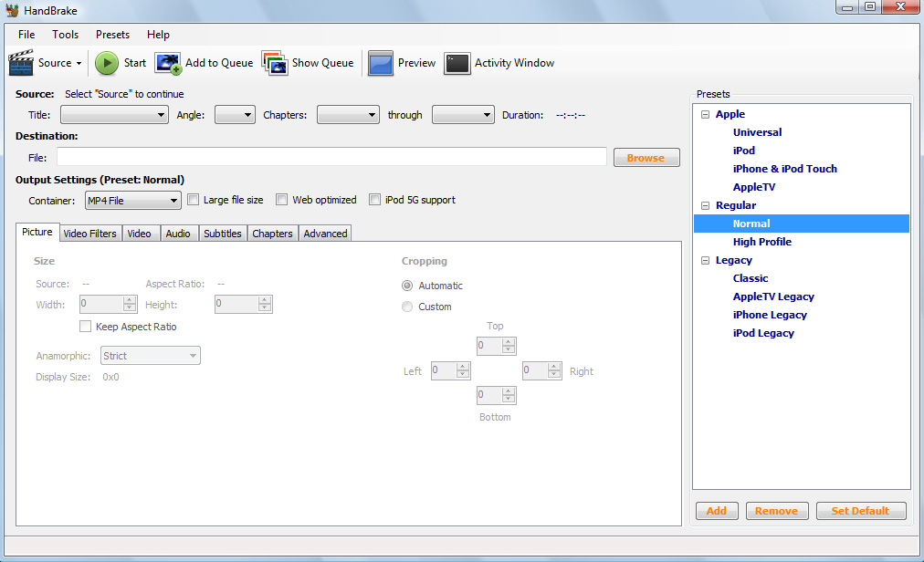The width and height of the screenshot is (924, 562).
Task: Click the Preview toolbar label
Action: coord(416,63)
